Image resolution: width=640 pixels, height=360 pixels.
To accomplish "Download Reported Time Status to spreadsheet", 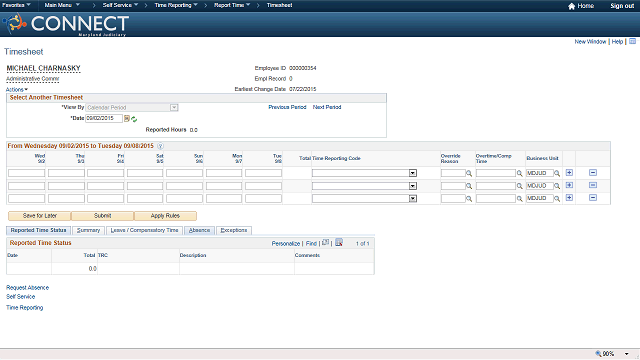I will tap(339, 242).
